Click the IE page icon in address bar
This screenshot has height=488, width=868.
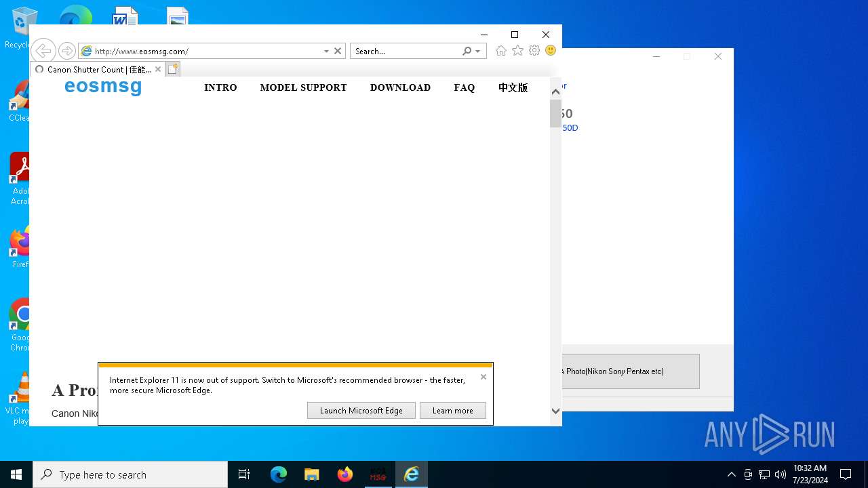pyautogui.click(x=86, y=51)
